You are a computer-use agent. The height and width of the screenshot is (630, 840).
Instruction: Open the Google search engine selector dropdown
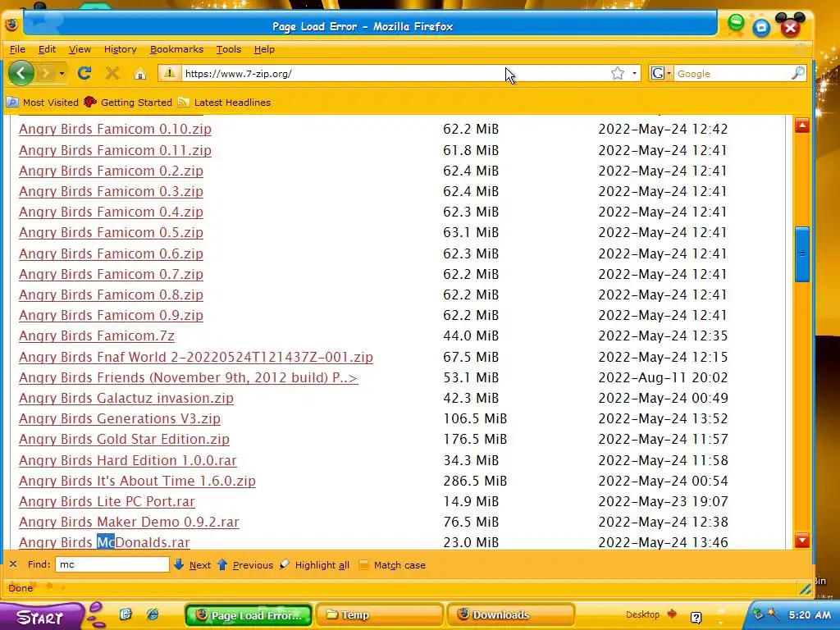660,73
